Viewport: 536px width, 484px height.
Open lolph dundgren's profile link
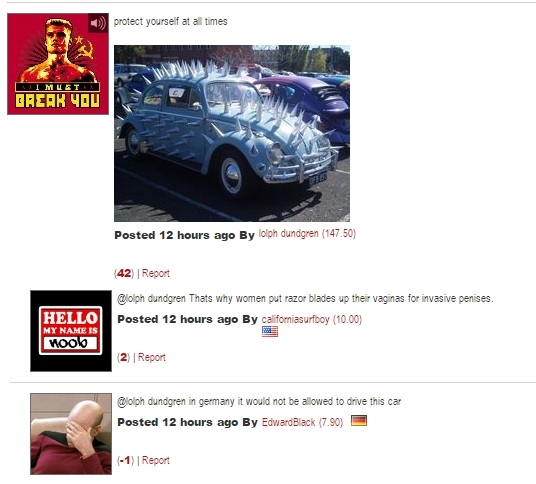pos(289,234)
